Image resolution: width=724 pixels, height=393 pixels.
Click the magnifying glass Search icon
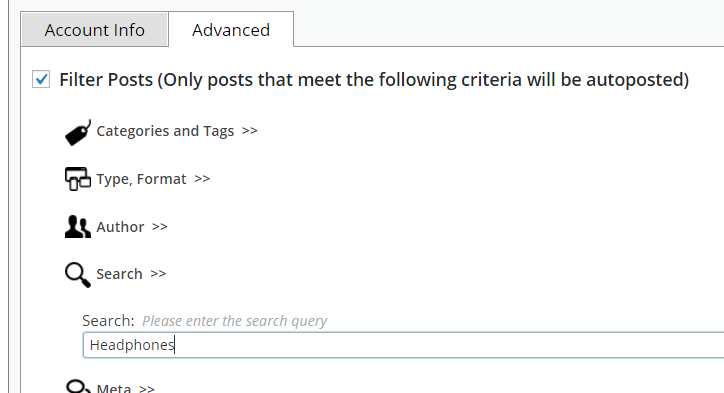click(x=78, y=275)
